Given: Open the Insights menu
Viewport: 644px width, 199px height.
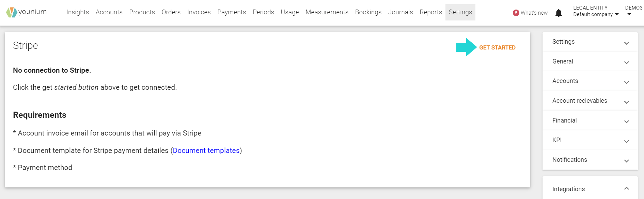Looking at the screenshot, I should coord(78,12).
